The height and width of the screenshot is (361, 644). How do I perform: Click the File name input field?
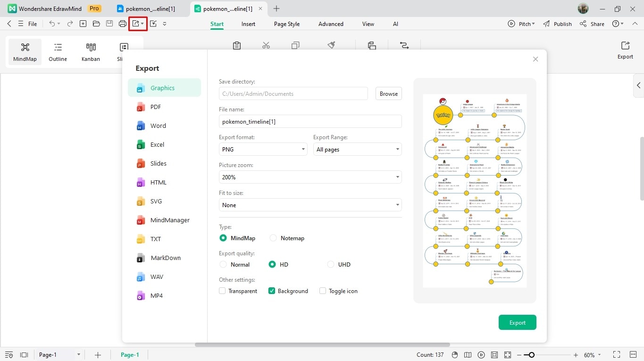[310, 121]
